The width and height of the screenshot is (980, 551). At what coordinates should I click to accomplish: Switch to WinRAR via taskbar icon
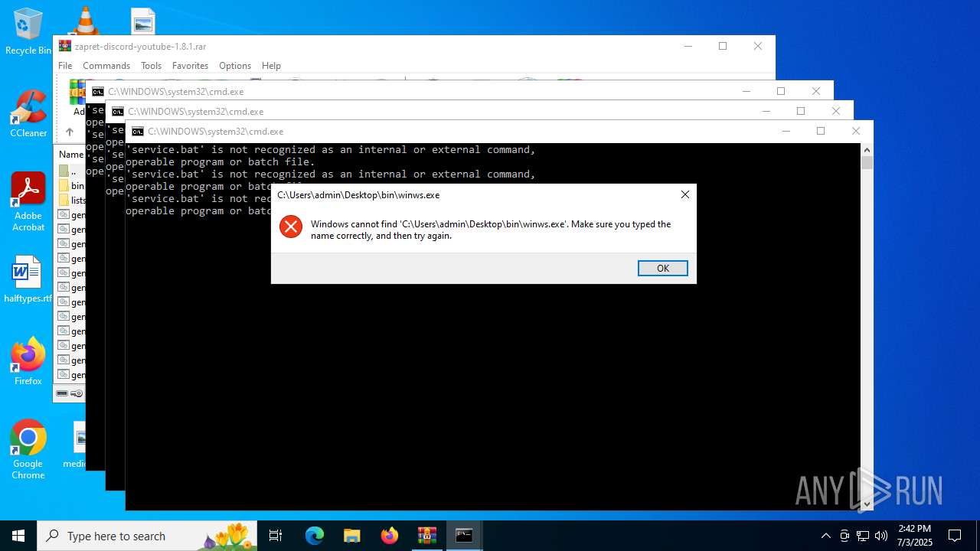pos(427,536)
